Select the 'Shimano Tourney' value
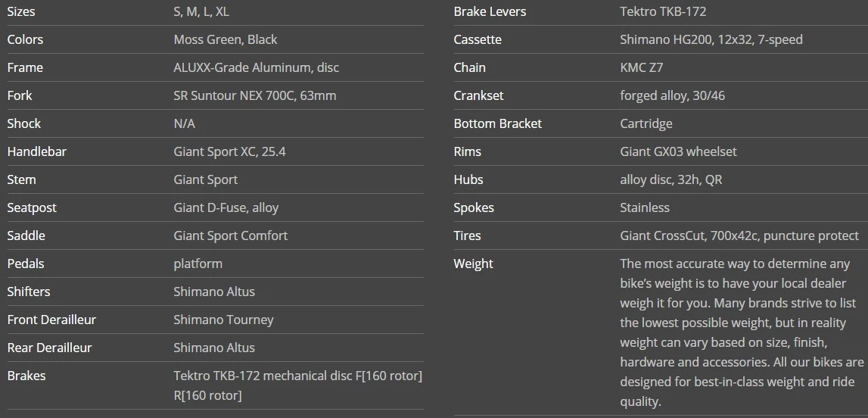This screenshot has height=418, width=868. pos(224,320)
